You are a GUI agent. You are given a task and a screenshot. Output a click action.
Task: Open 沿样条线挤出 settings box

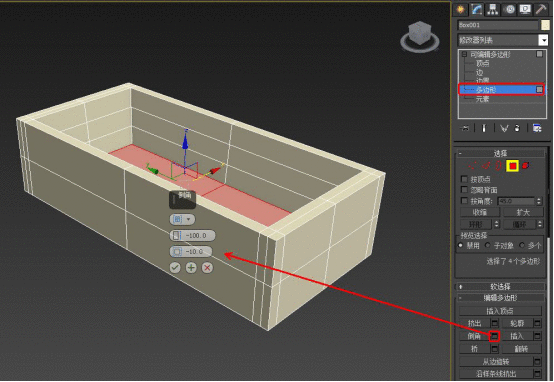537,373
